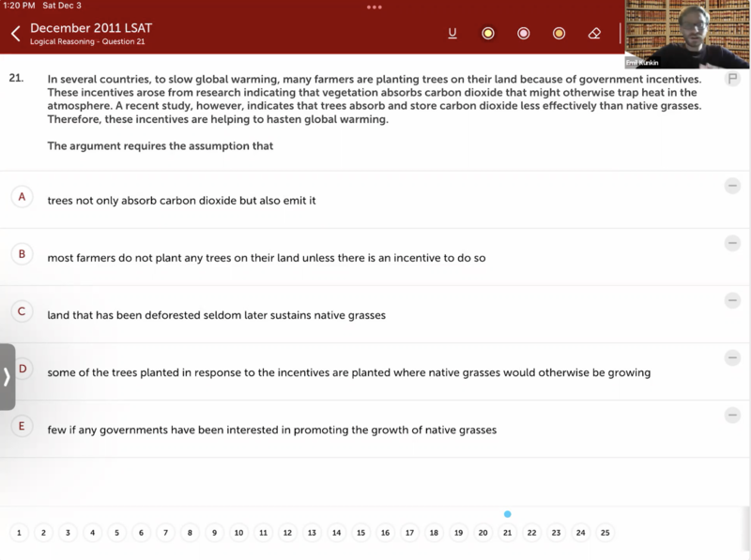
Task: Select the yellow highlighter
Action: [x=488, y=34]
